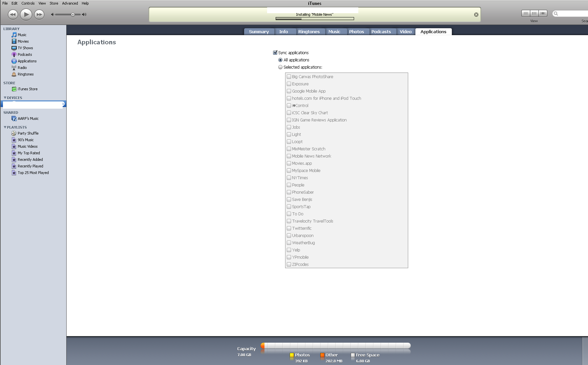Switch to grouped album view button
This screenshot has height=365, width=588.
(x=534, y=13)
